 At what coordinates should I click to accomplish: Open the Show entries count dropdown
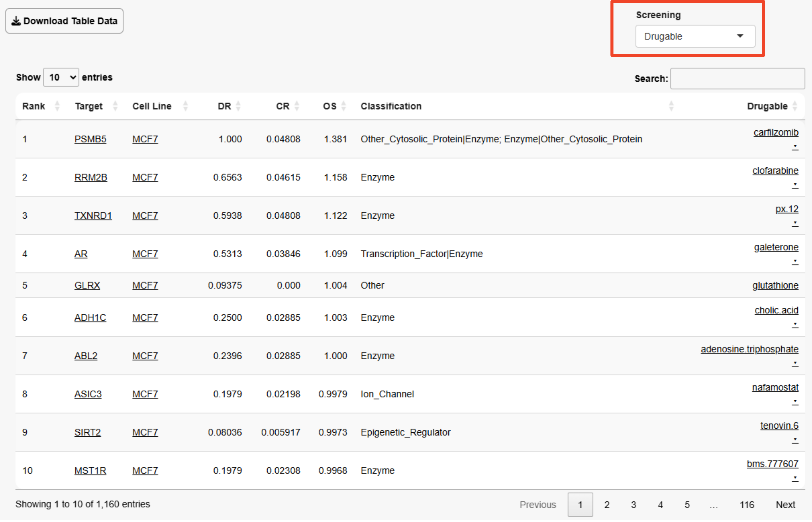click(61, 77)
